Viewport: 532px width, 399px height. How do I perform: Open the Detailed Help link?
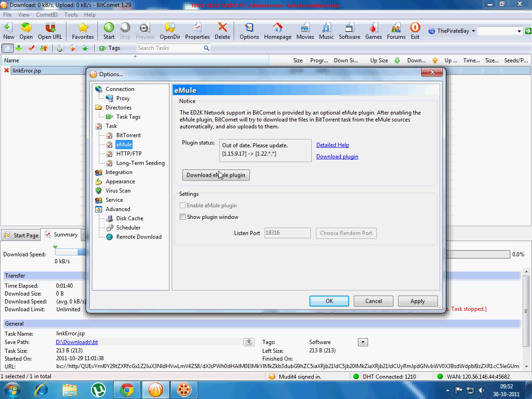(x=332, y=145)
